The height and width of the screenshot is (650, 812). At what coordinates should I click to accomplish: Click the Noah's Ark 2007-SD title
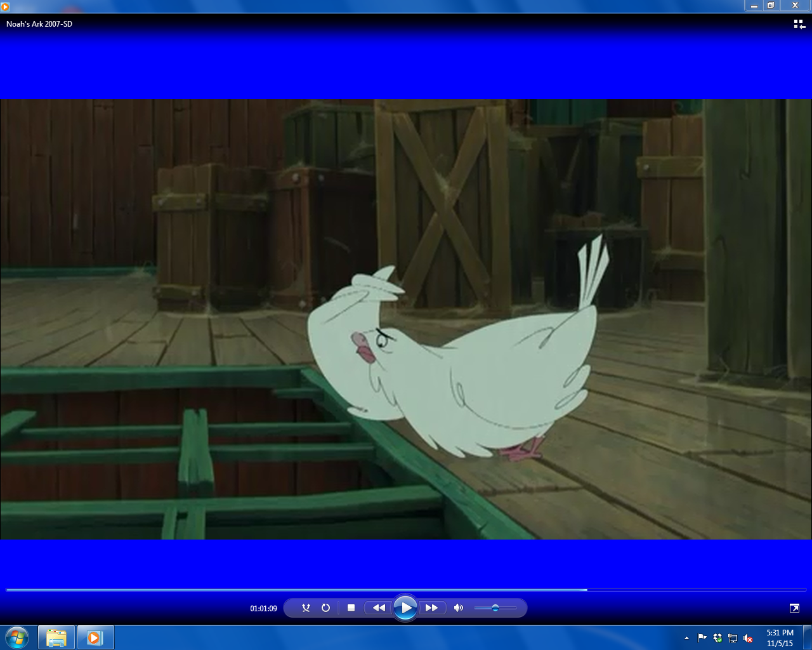[39, 24]
